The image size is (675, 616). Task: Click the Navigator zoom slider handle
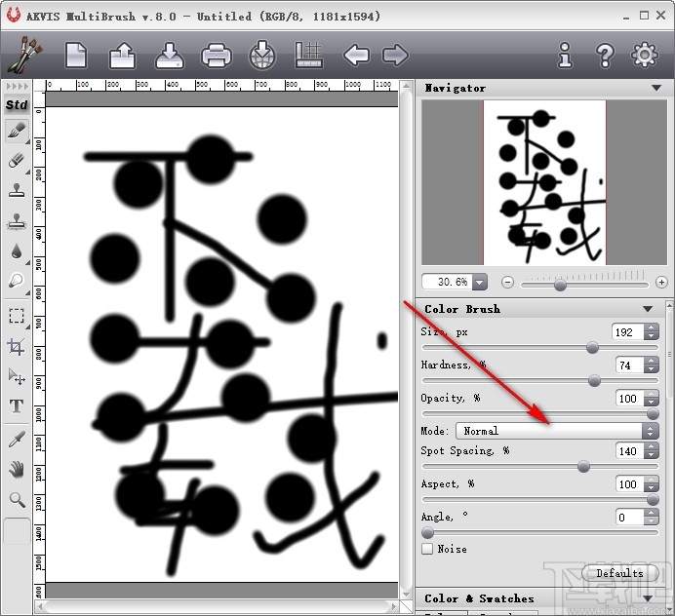(560, 285)
